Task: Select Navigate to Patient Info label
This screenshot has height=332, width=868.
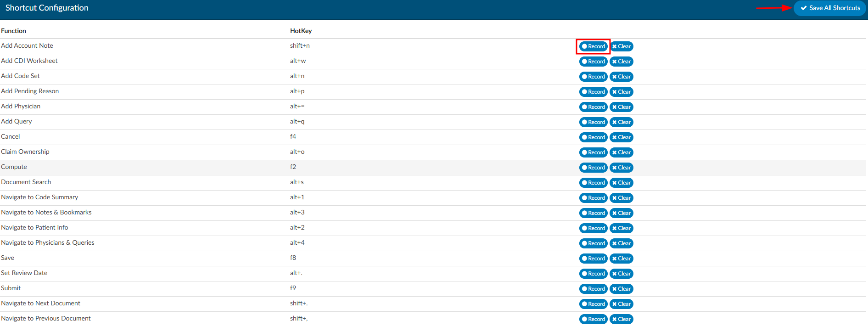Action: pos(34,227)
